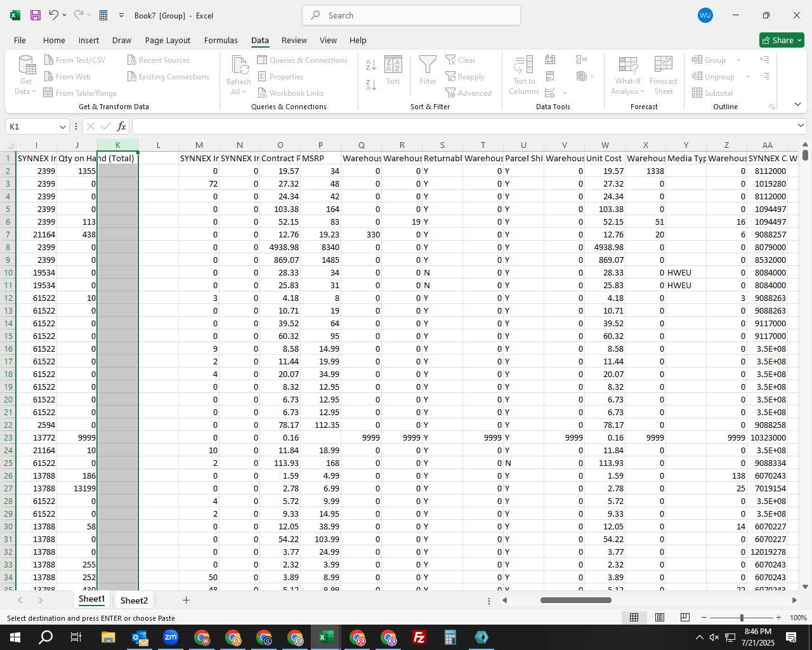This screenshot has width=812, height=650.
Task: Sort Z to A descending
Action: (x=371, y=84)
